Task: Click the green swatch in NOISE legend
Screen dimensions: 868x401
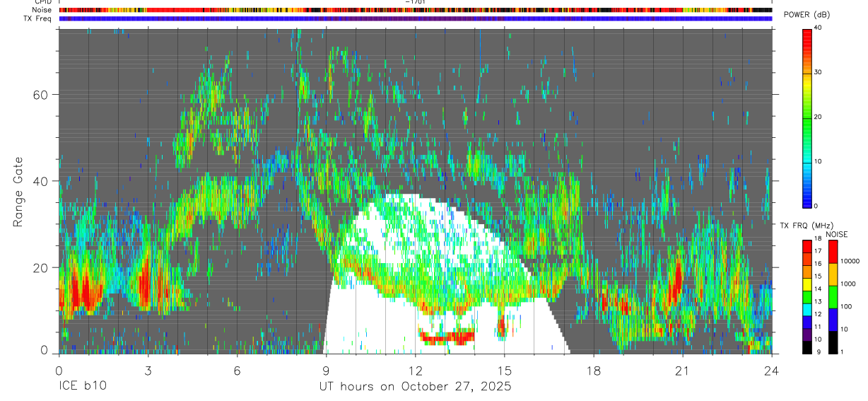Action: click(833, 297)
